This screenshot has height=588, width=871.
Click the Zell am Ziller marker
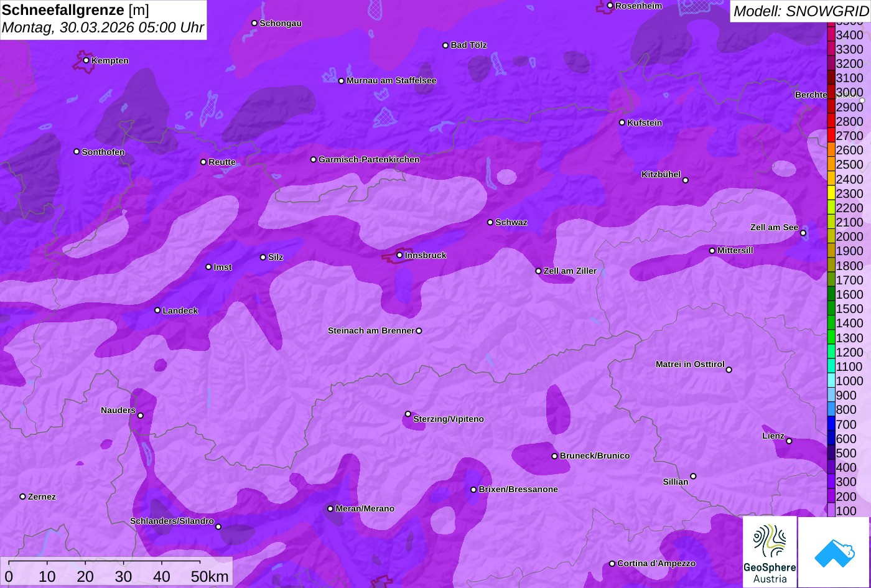point(538,271)
